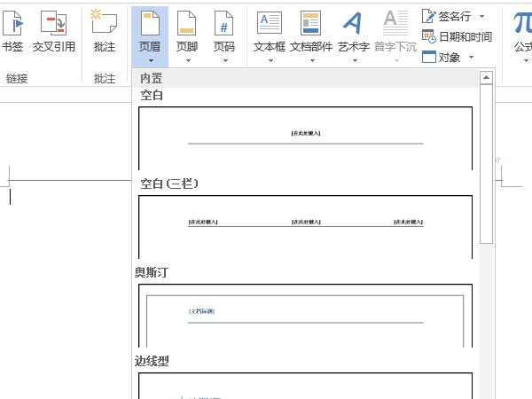Expand the 对象 dropdown arrow
The width and height of the screenshot is (532, 399).
pos(471,57)
